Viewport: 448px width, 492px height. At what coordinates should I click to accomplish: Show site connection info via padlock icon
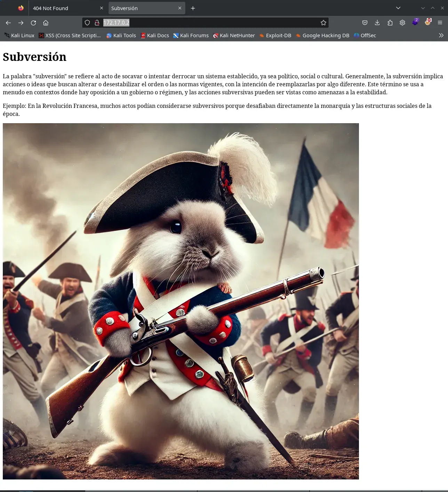pyautogui.click(x=97, y=23)
